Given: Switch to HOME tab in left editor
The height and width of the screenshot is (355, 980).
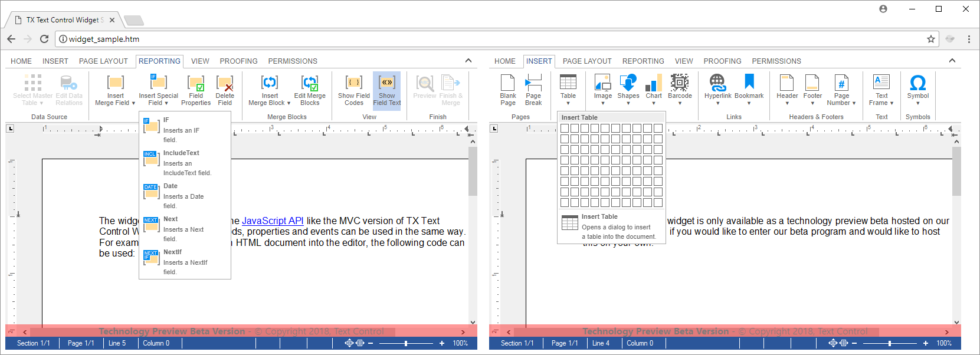Looking at the screenshot, I should coord(21,61).
